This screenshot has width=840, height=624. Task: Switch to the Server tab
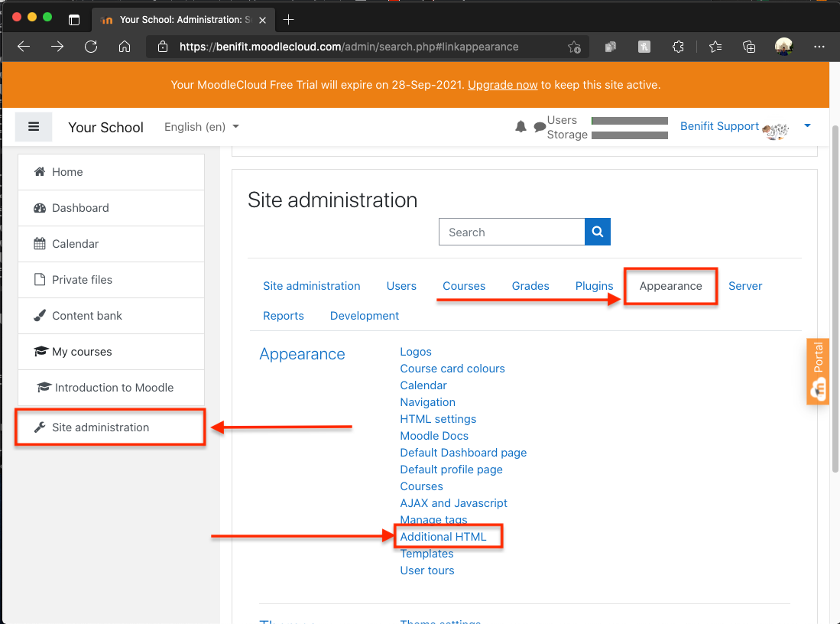(745, 286)
